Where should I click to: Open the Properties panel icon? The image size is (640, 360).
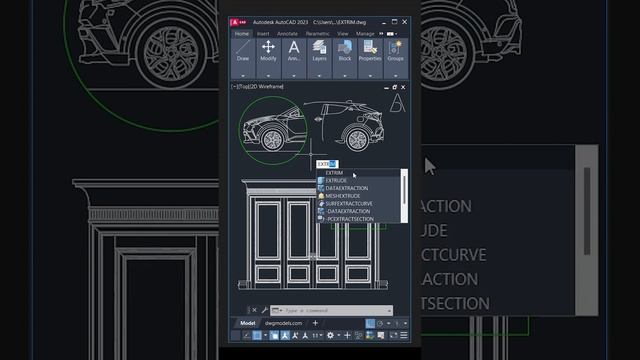tap(370, 47)
